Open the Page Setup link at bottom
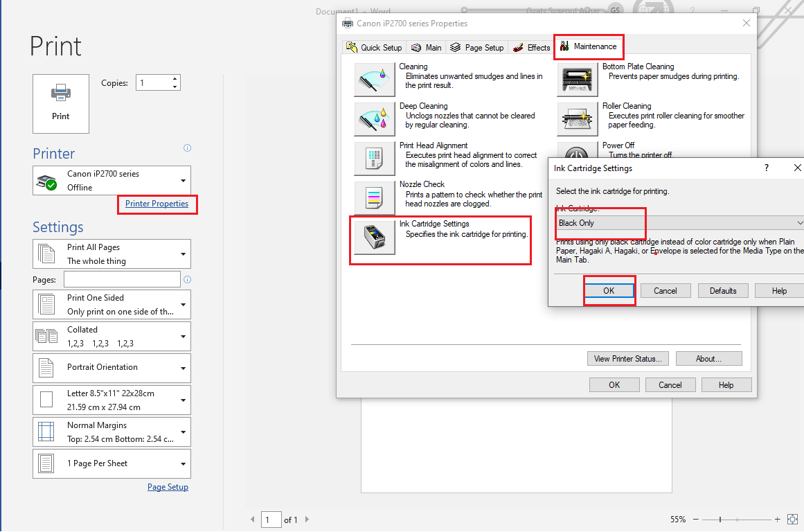This screenshot has width=804, height=532. coord(168,487)
